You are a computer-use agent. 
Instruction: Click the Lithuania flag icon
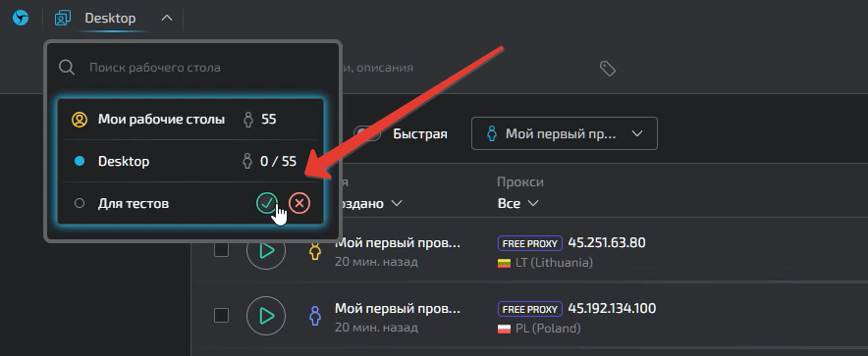click(x=504, y=263)
